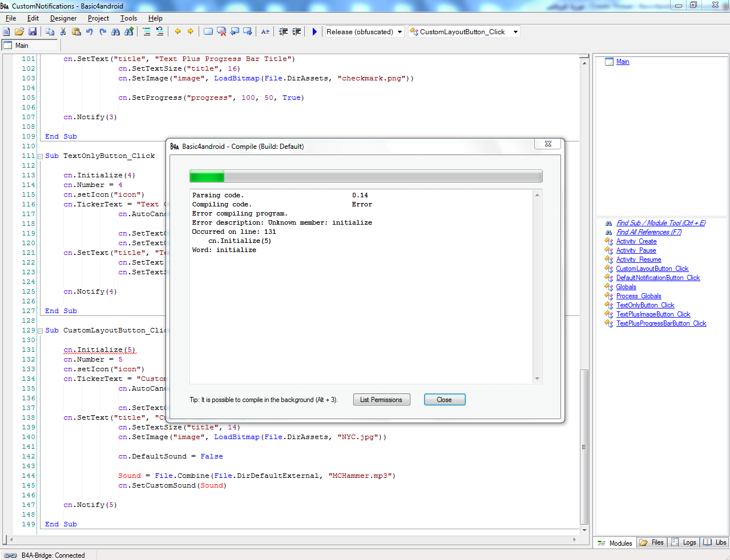Click the Find All References (F7) link
Image resolution: width=730 pixels, height=560 pixels.
(649, 232)
